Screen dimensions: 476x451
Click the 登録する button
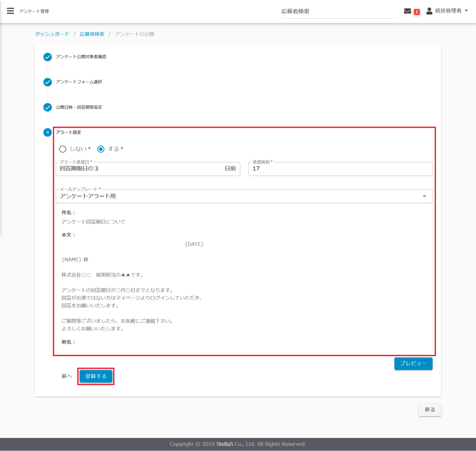click(x=96, y=377)
